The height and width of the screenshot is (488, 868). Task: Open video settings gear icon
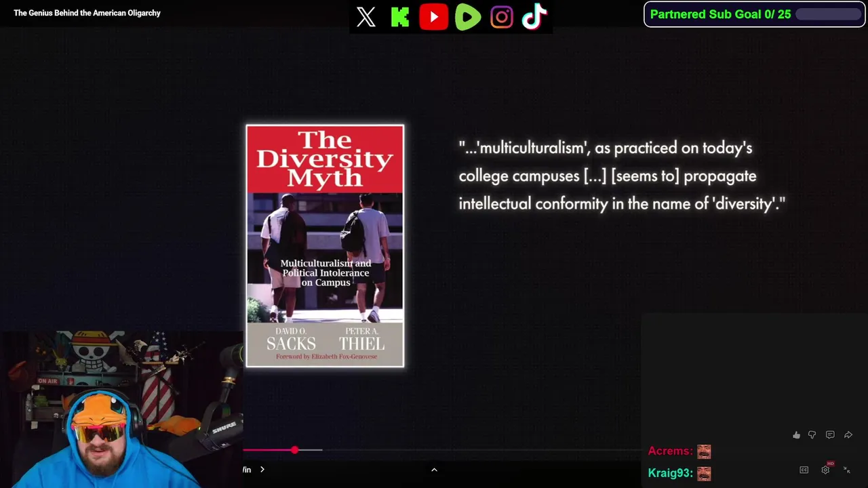[x=825, y=470]
